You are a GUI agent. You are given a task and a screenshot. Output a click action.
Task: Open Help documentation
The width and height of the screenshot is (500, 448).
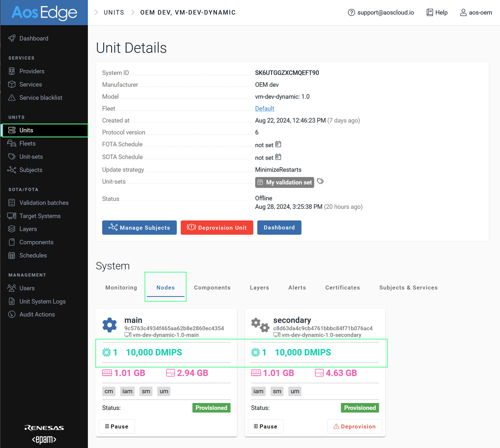tap(437, 12)
